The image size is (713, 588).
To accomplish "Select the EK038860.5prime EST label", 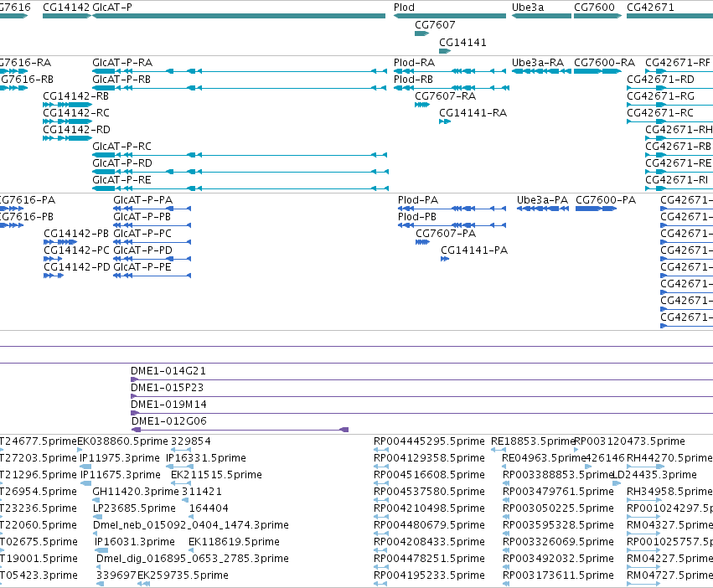I will click(123, 441).
